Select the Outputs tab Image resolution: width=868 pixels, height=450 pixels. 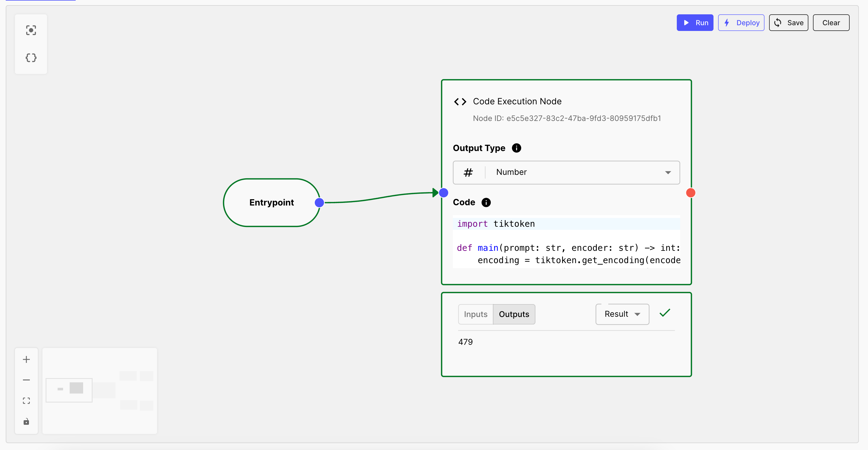pyautogui.click(x=514, y=314)
